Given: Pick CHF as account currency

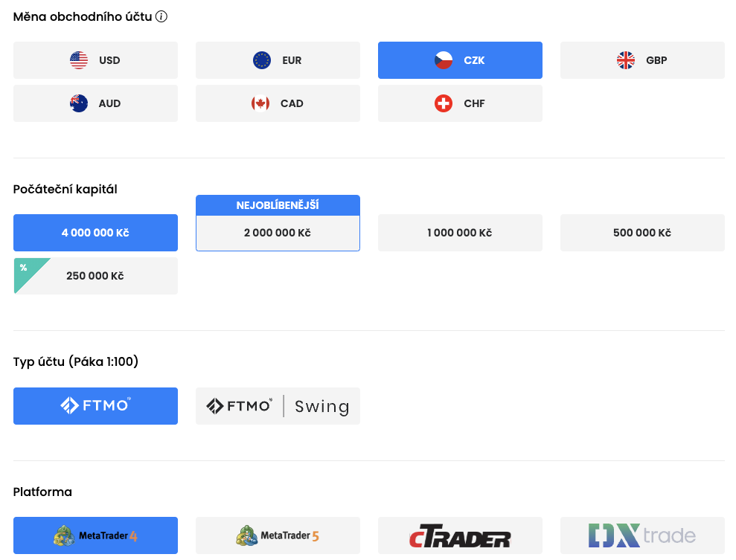Looking at the screenshot, I should pos(460,103).
